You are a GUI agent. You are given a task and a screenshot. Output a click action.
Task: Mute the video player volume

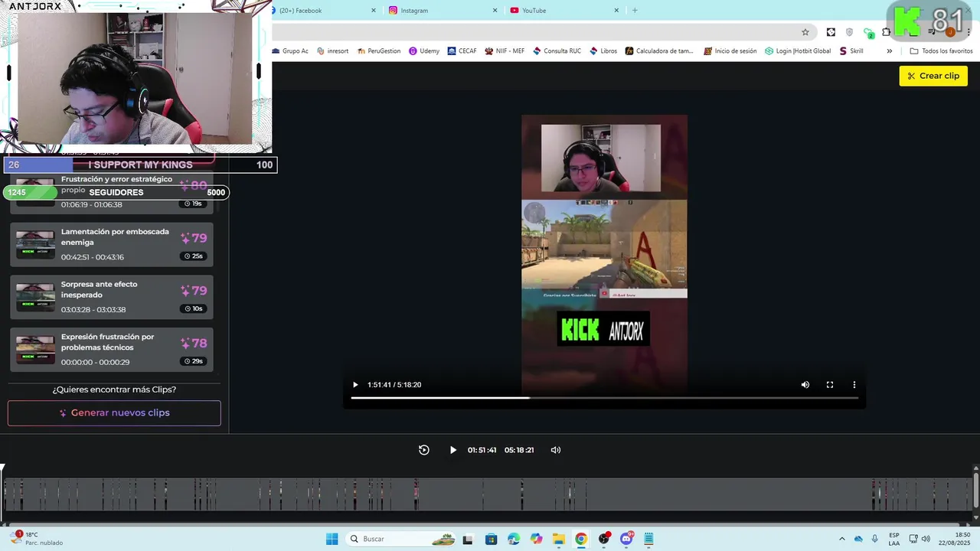[x=805, y=385]
